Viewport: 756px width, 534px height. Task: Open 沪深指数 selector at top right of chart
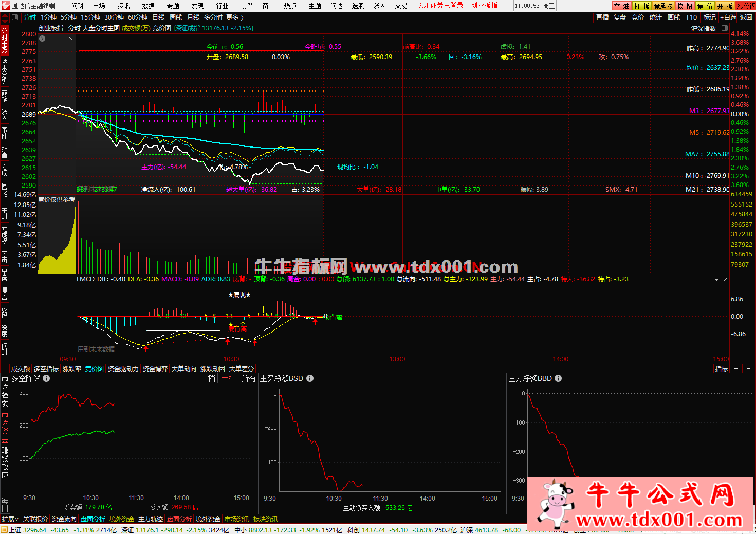click(x=704, y=29)
